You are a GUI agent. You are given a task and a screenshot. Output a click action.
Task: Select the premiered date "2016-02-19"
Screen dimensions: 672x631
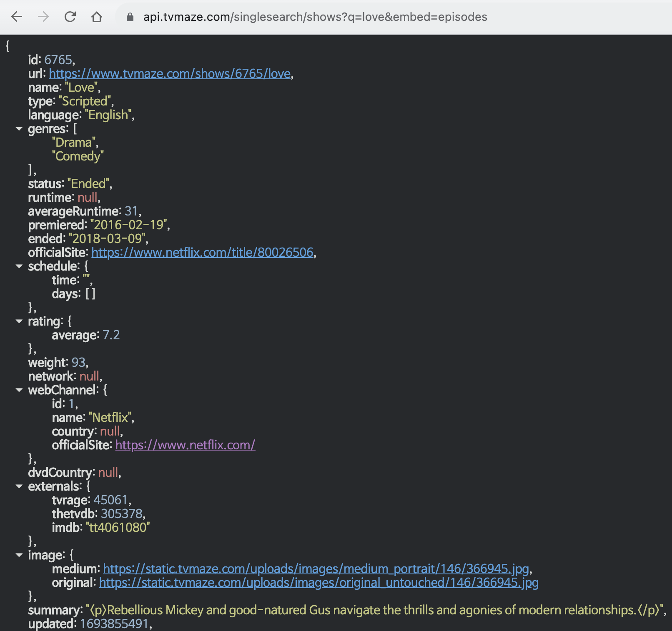click(129, 225)
